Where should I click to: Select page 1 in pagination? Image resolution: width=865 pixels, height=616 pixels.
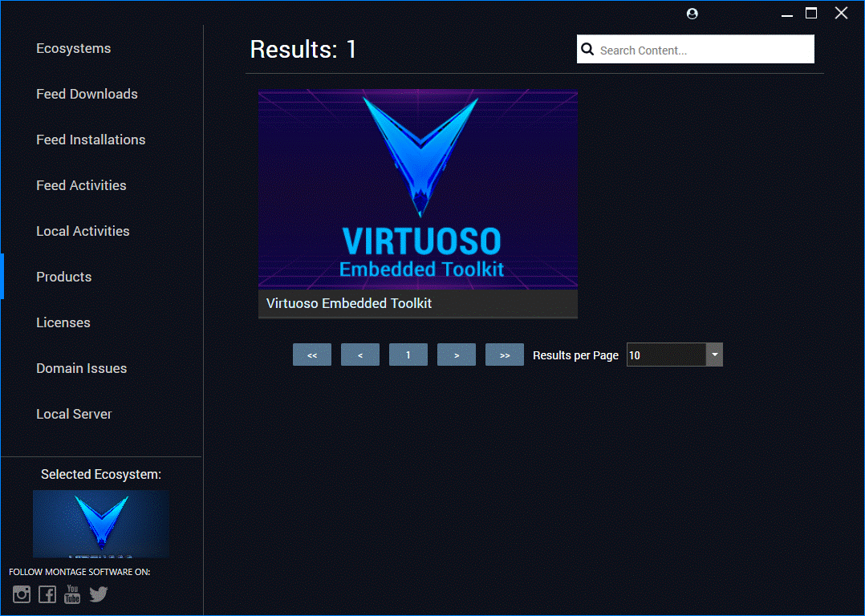click(408, 354)
